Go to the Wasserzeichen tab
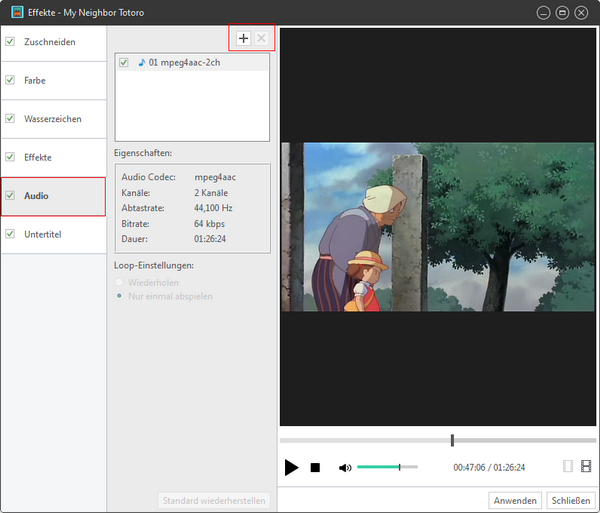 tap(54, 119)
